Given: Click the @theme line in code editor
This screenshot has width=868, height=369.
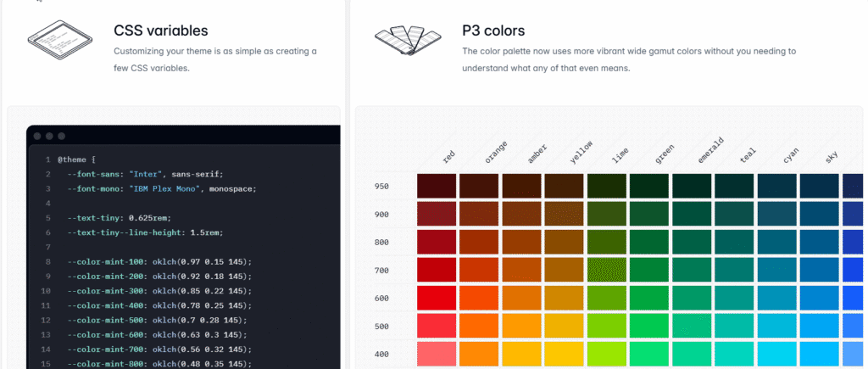Looking at the screenshot, I should 71,159.
